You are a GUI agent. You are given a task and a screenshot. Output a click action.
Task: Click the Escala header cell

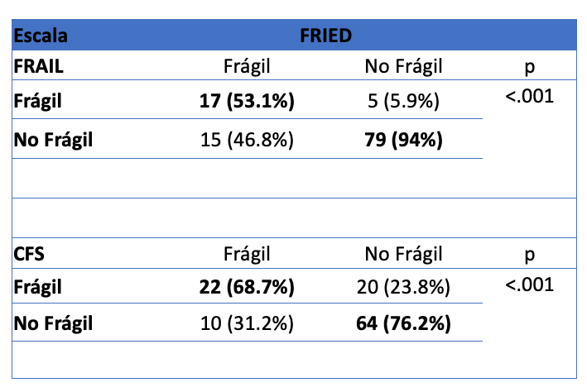point(40,36)
